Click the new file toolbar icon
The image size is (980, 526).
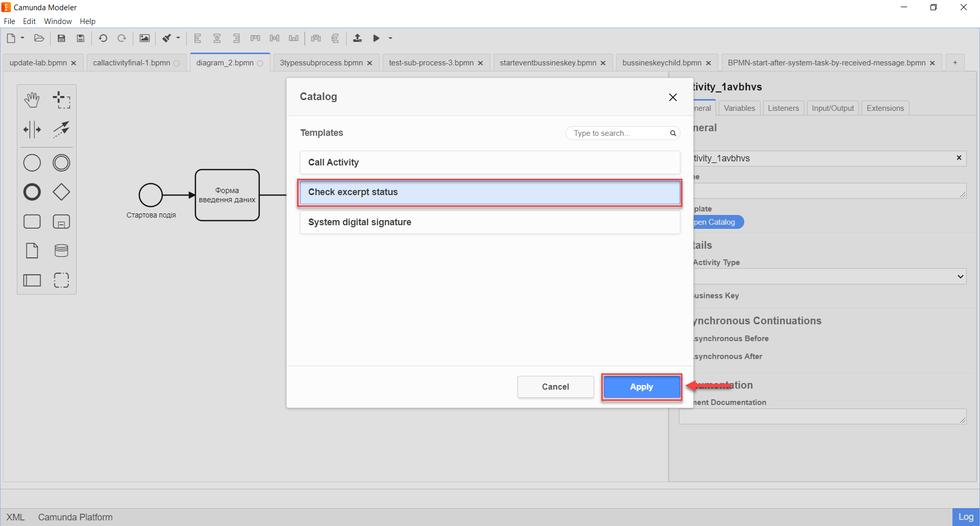tap(11, 38)
